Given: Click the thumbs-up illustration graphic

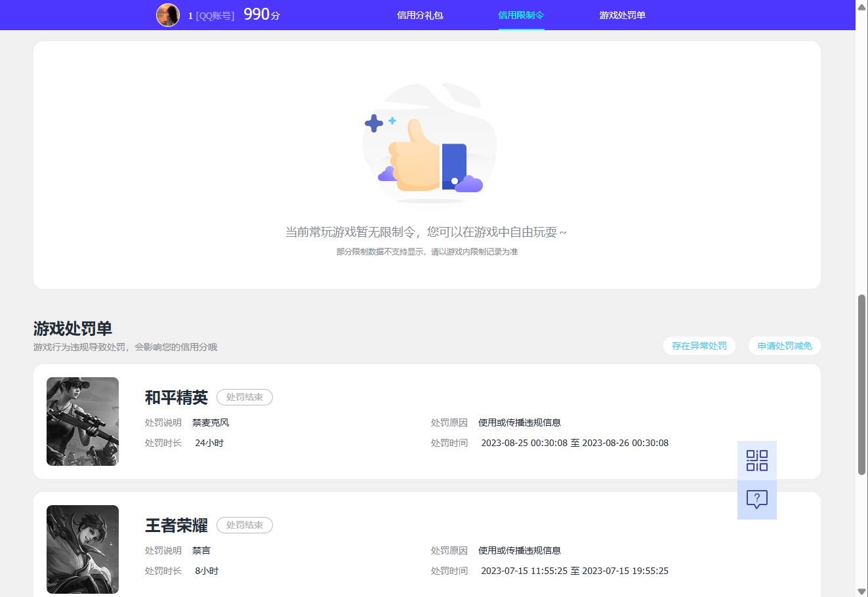Looking at the screenshot, I should coord(426,144).
